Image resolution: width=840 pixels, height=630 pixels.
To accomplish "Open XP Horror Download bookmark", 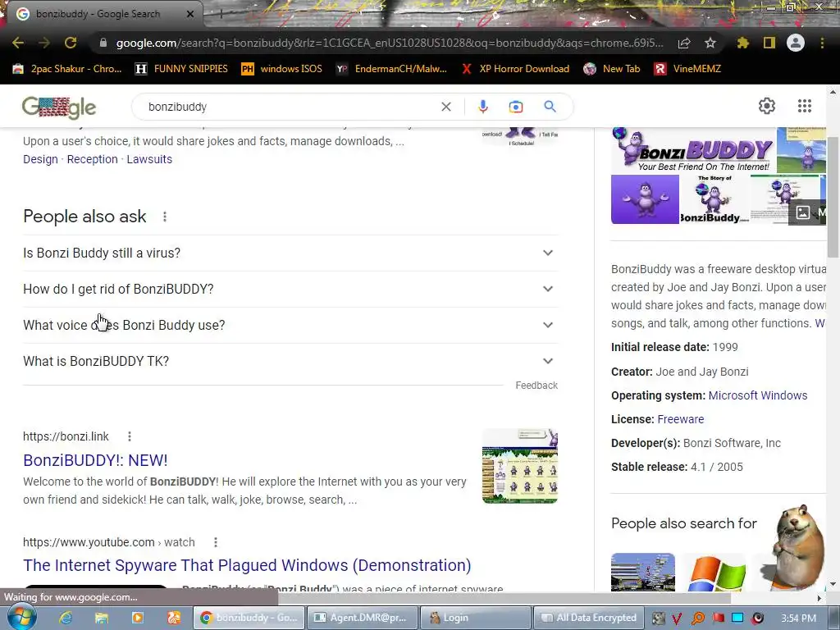I will [x=515, y=69].
